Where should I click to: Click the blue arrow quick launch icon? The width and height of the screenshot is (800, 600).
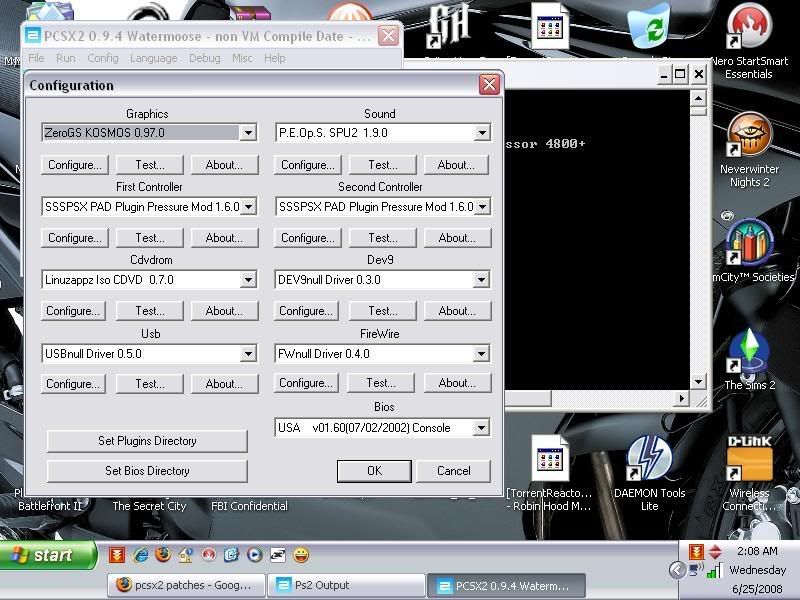click(x=231, y=555)
